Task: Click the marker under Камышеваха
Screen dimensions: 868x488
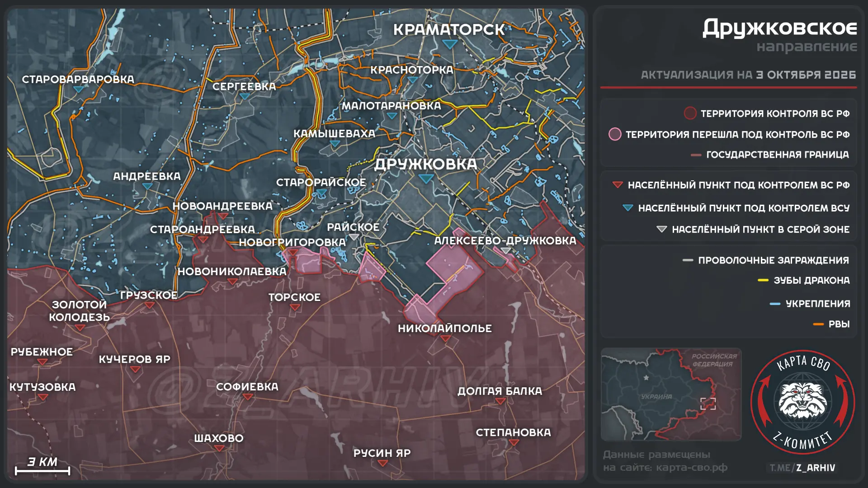Action: coord(335,144)
